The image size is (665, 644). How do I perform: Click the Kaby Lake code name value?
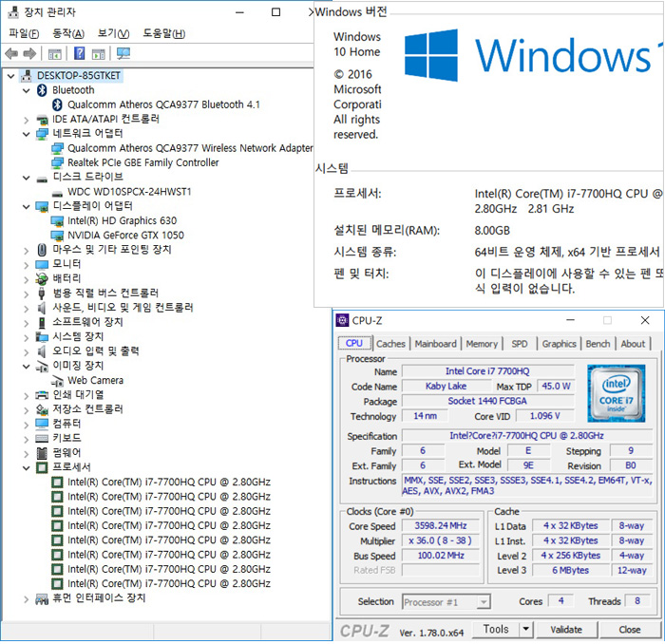[x=446, y=387]
